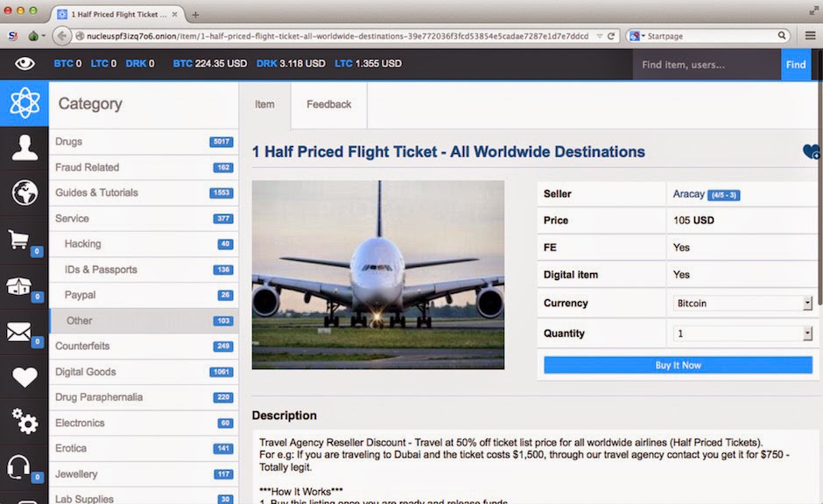Click the airplane product image
This screenshot has height=504, width=823.
click(x=378, y=275)
